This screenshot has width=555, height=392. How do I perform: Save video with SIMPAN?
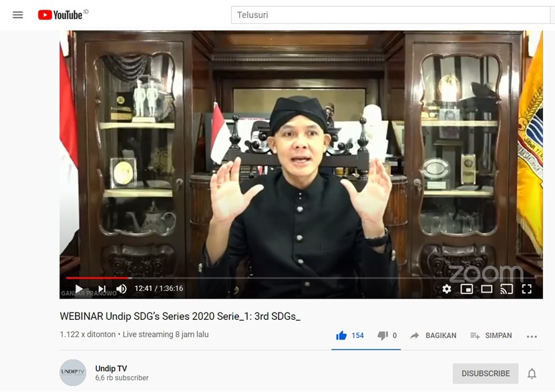pos(491,335)
